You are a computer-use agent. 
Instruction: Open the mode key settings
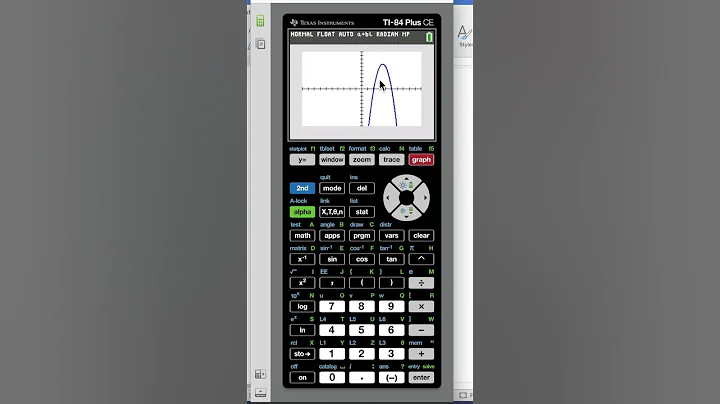332,188
